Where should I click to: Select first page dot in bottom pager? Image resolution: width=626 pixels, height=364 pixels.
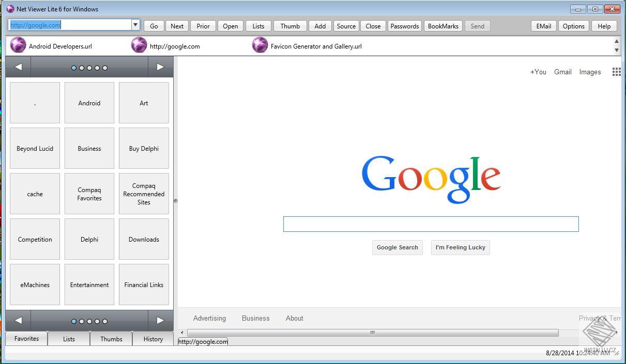coord(74,321)
